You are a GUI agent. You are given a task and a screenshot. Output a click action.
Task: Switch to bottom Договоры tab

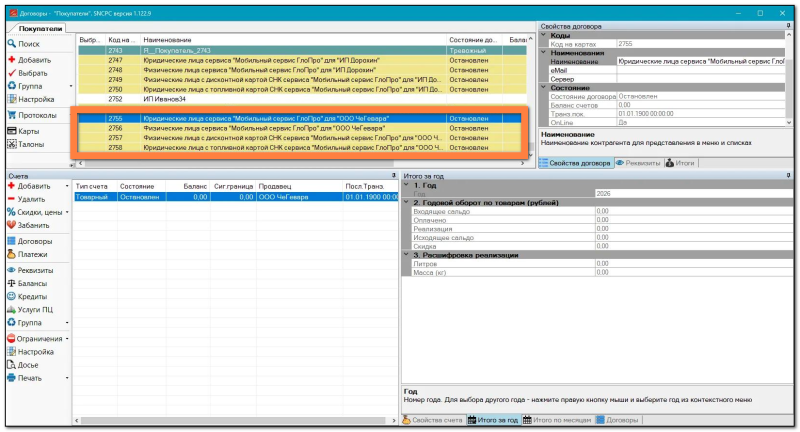point(617,420)
